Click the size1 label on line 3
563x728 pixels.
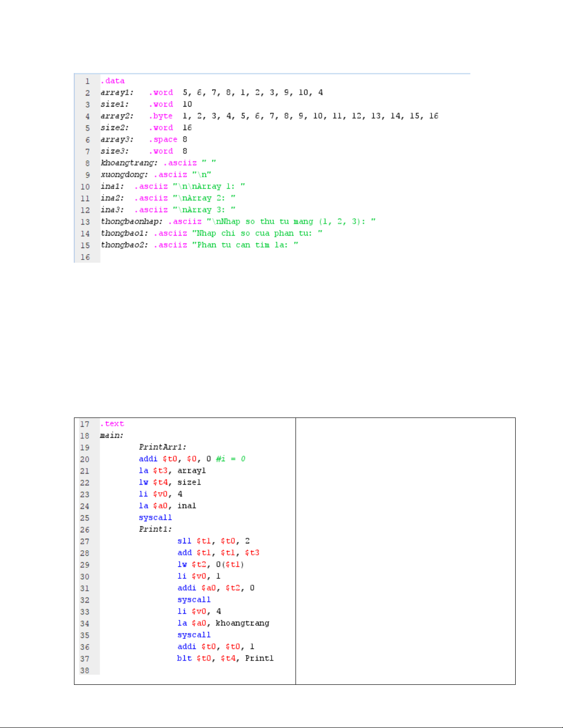tap(114, 104)
